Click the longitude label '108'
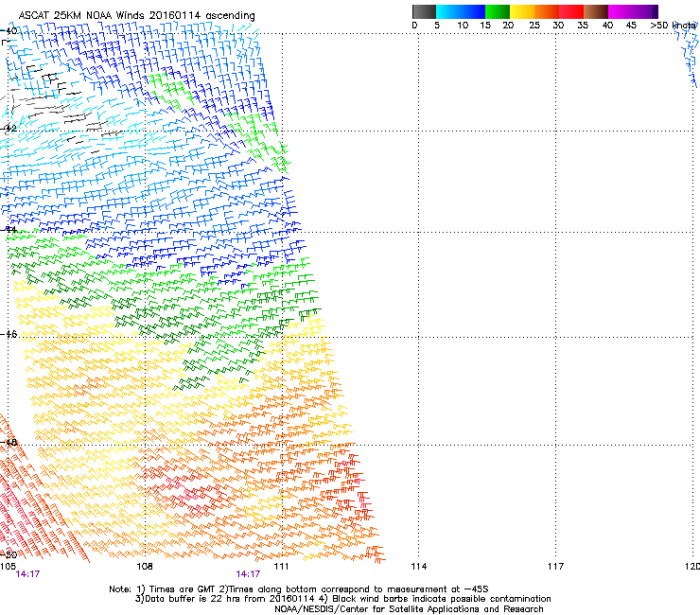The height and width of the screenshot is (615, 700). (145, 567)
